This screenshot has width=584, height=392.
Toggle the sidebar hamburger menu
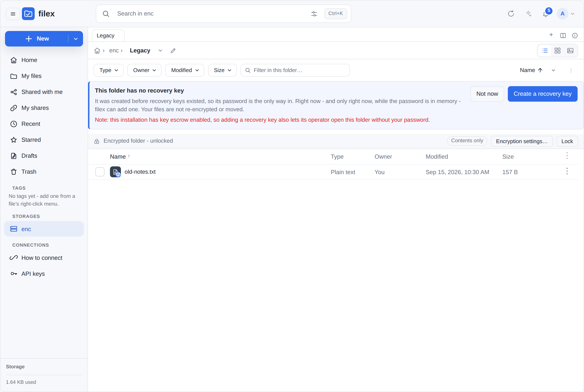13,14
